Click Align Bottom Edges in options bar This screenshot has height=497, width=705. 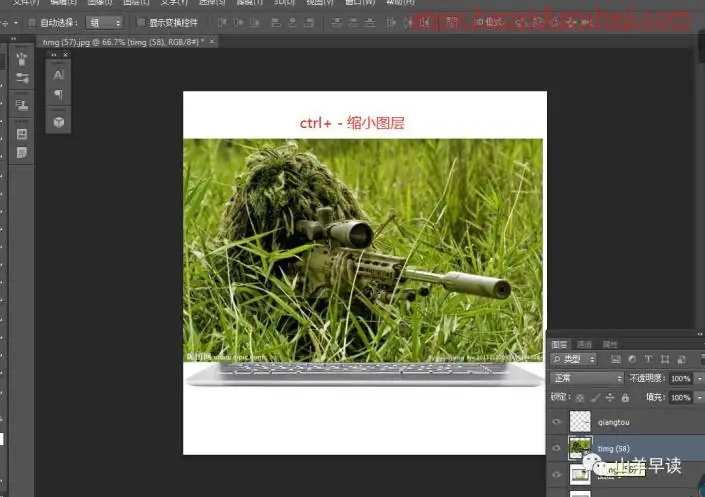(x=254, y=22)
